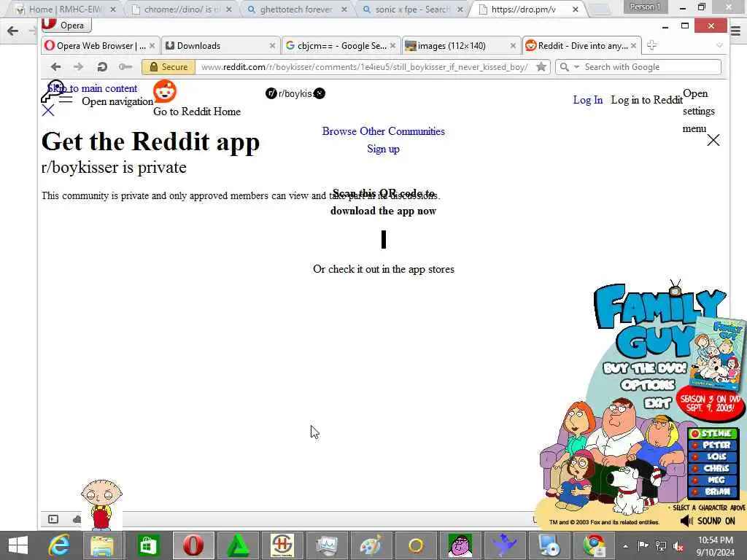Go back in Opera's navigation toolbar
Image resolution: width=747 pixels, height=560 pixels.
(55, 67)
